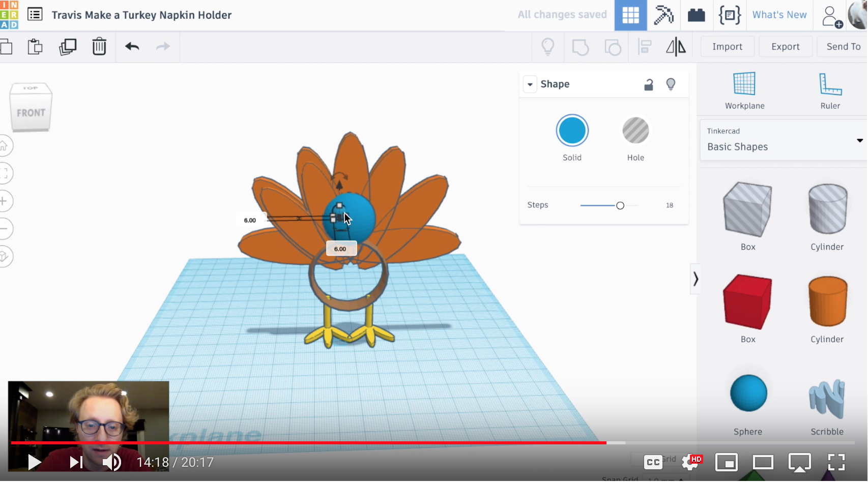Open the Align tool

tap(644, 46)
